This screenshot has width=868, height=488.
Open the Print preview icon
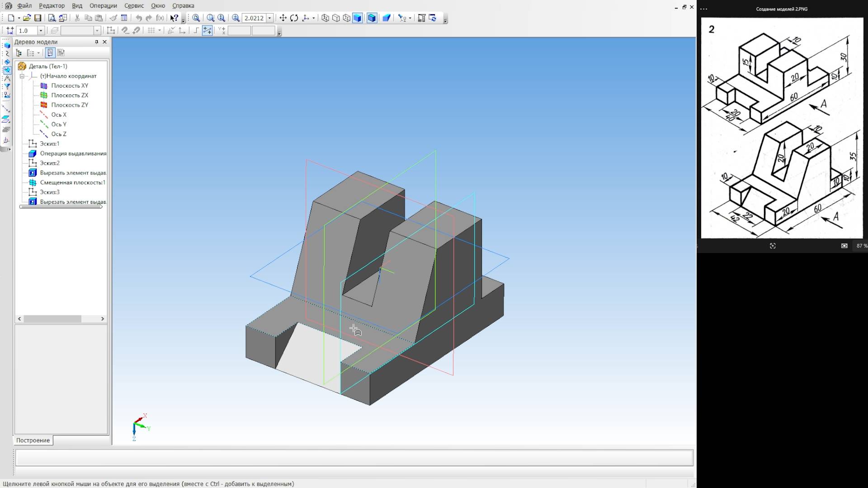[x=52, y=18]
